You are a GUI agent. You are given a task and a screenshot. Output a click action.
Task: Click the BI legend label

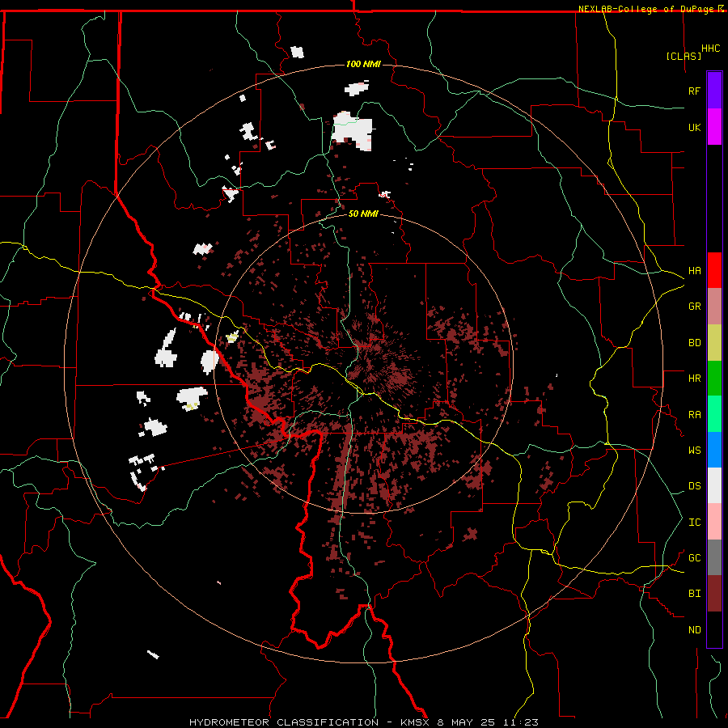point(694,594)
